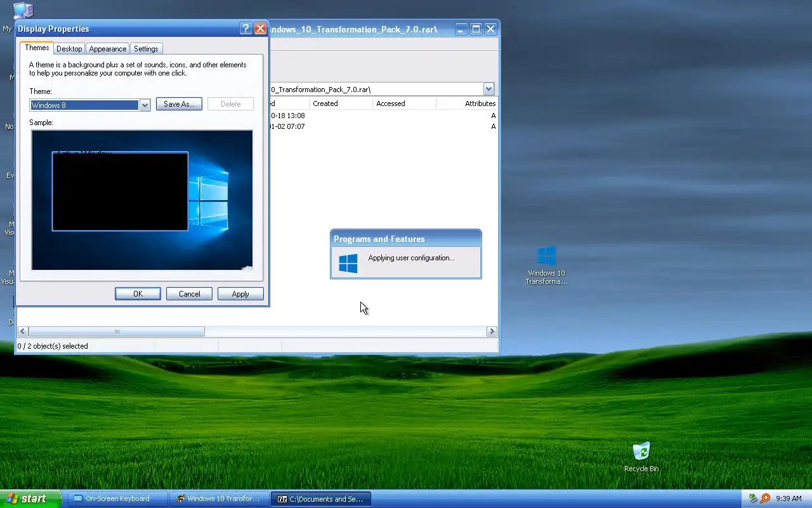
Task: Click the Programs and Features title bar
Action: pos(406,239)
